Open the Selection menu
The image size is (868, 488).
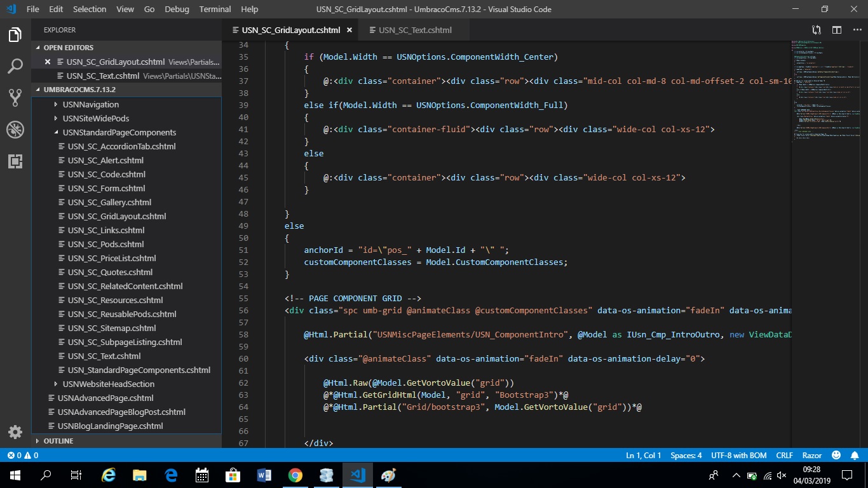tap(90, 9)
